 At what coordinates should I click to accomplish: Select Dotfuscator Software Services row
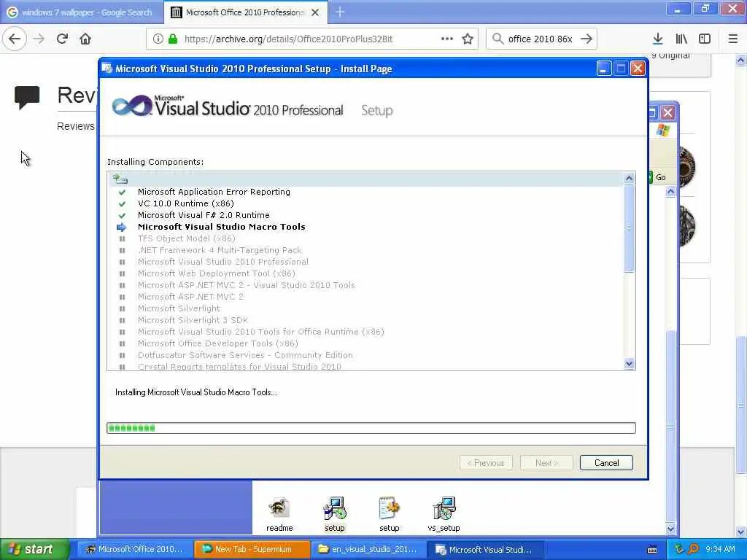click(x=245, y=355)
